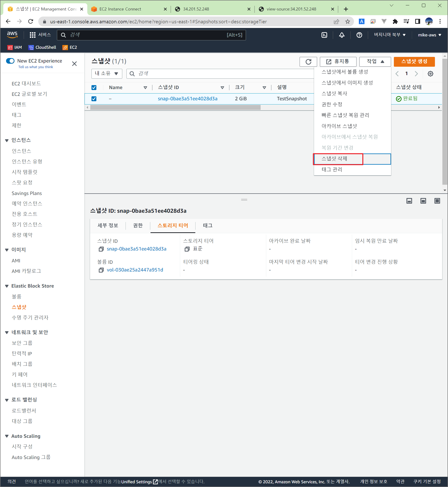The image size is (448, 487).
Task: Open the 버지니아 북부 region selector
Action: tap(389, 35)
